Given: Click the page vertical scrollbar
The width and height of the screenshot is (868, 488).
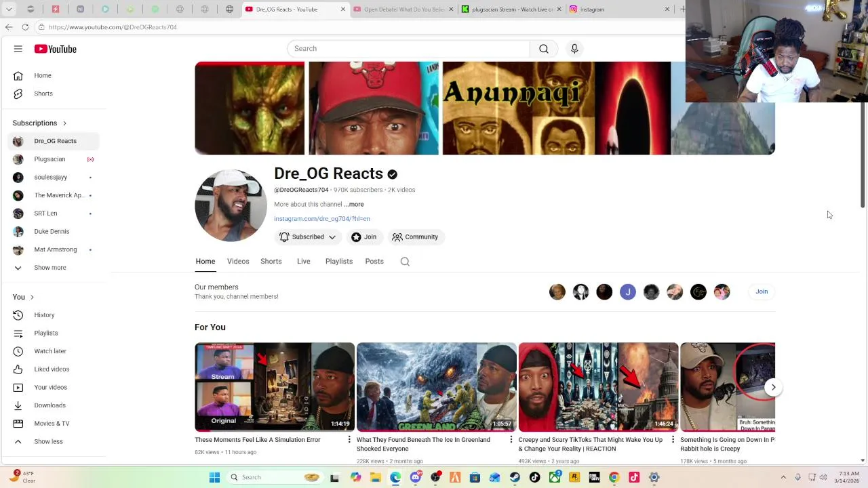Looking at the screenshot, I should coord(863,155).
